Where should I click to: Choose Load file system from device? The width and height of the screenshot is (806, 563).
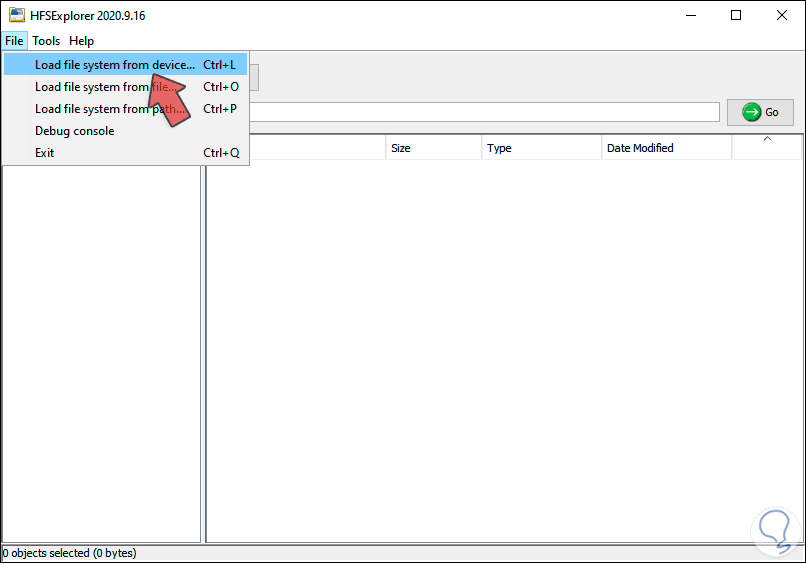(125, 65)
